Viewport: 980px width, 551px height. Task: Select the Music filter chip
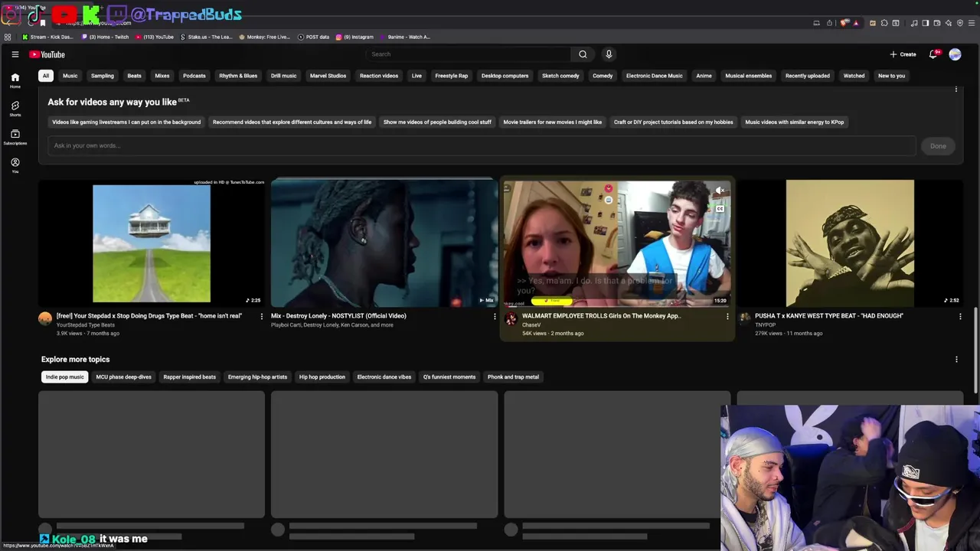pos(70,76)
